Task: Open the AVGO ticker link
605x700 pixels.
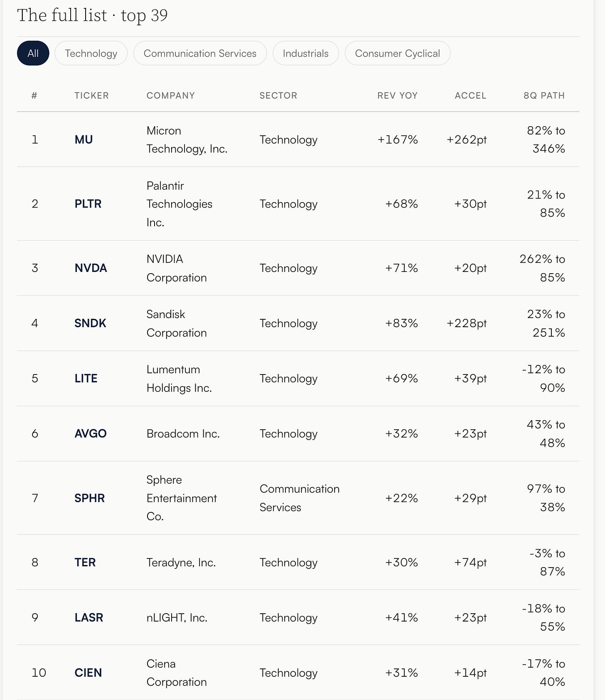Action: (91, 434)
